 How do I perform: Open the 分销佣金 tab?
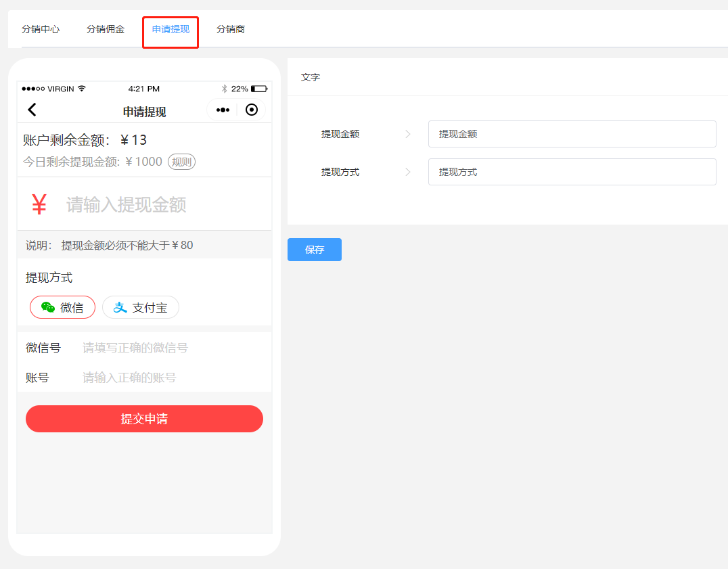pos(106,29)
